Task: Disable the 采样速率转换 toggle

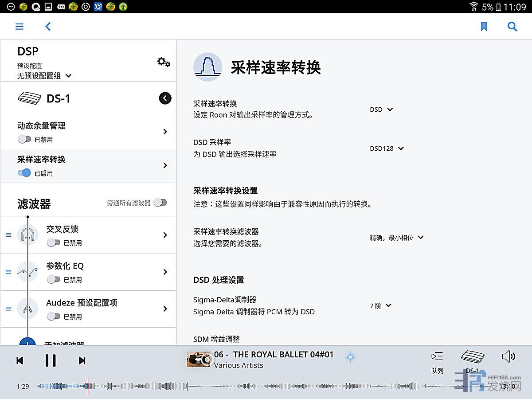Action: pyautogui.click(x=24, y=173)
